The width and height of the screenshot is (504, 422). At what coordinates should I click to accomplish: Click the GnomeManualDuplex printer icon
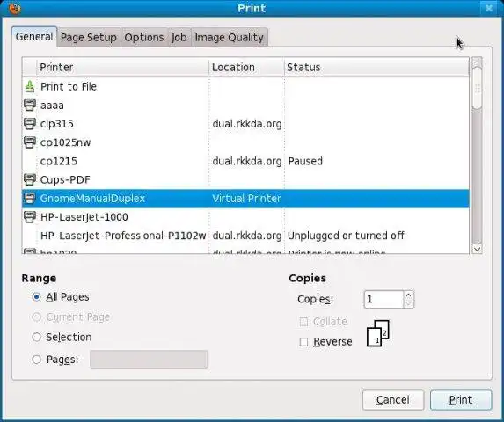point(30,198)
